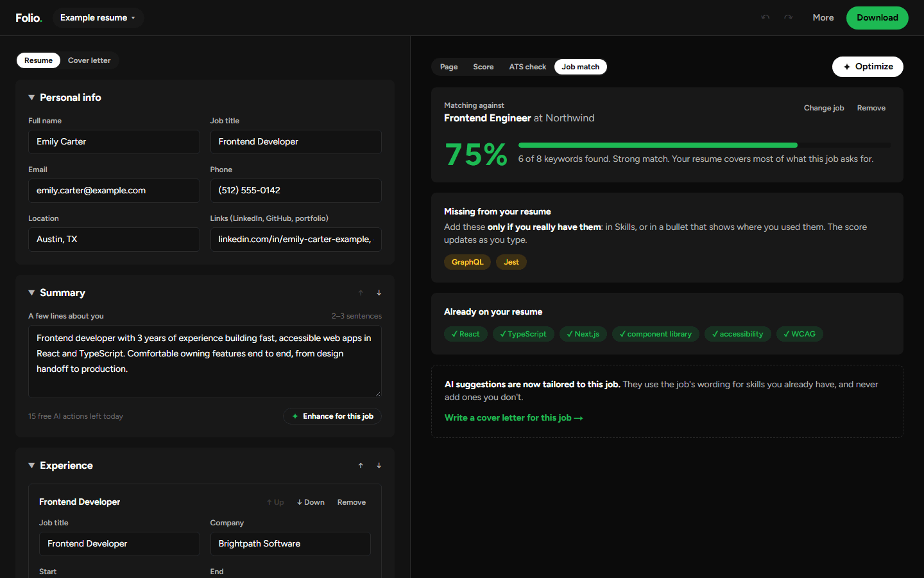Click the Optimize button

tap(868, 67)
